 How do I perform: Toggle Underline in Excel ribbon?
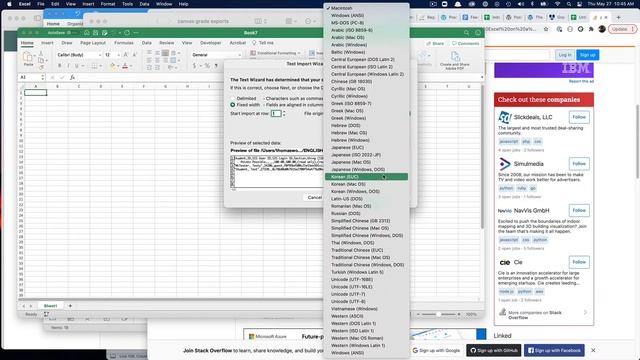coord(76,66)
